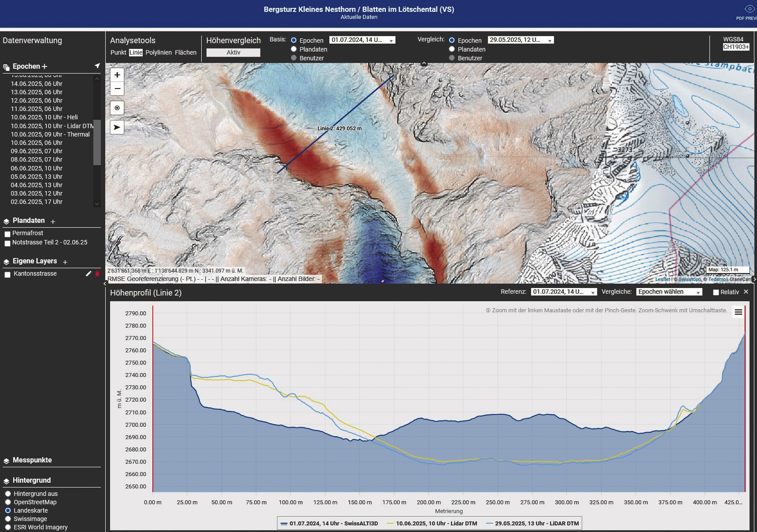
Task: Open the chart options hamburger menu
Action: 738,312
